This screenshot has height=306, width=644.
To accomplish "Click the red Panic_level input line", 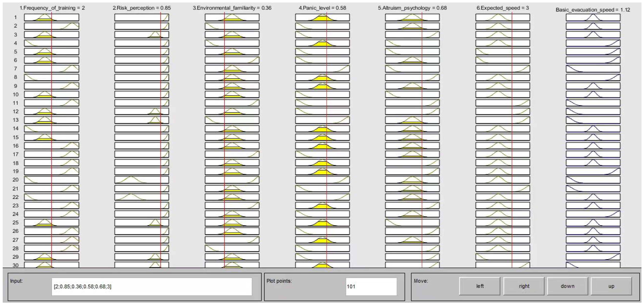I will (326, 140).
